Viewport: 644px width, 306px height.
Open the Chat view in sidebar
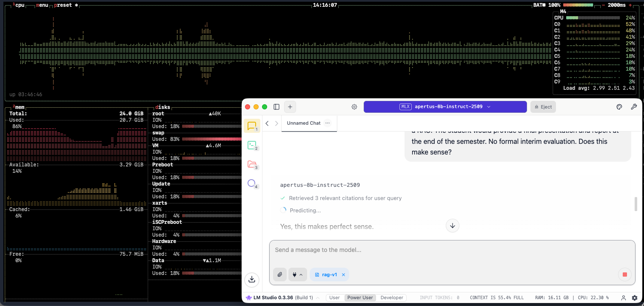pos(252,126)
